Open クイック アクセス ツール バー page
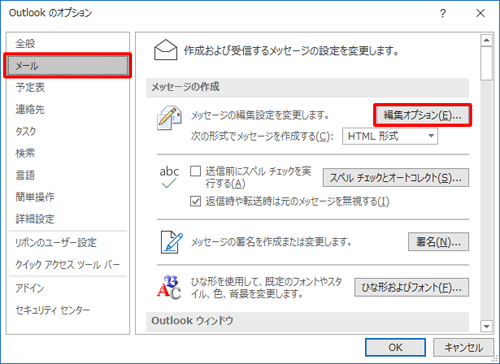This screenshot has width=500, height=364. tap(68, 265)
